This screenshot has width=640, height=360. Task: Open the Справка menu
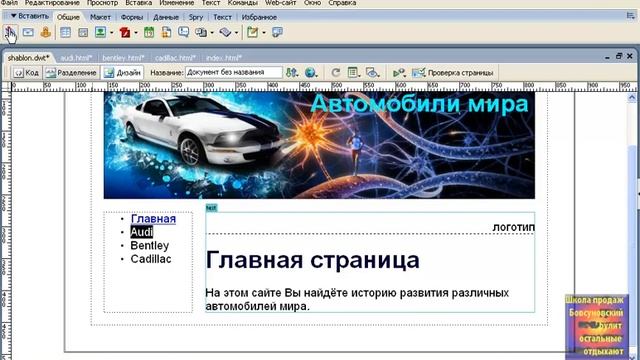click(342, 3)
